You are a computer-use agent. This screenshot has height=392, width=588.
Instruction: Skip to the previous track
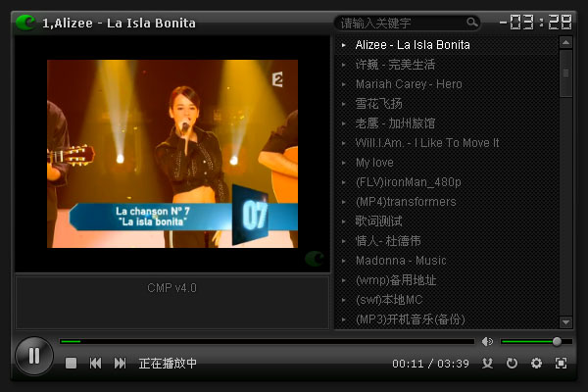(x=95, y=364)
